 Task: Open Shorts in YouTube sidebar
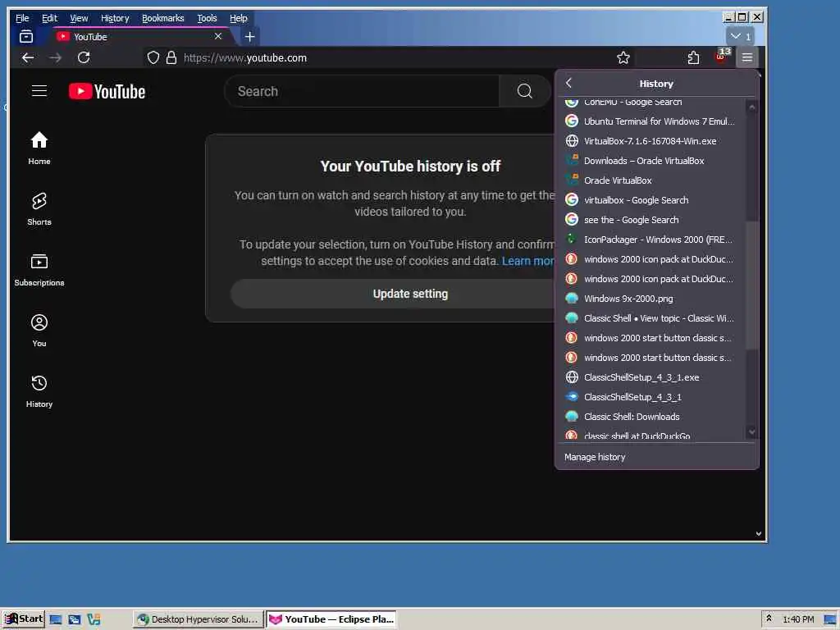(x=39, y=209)
